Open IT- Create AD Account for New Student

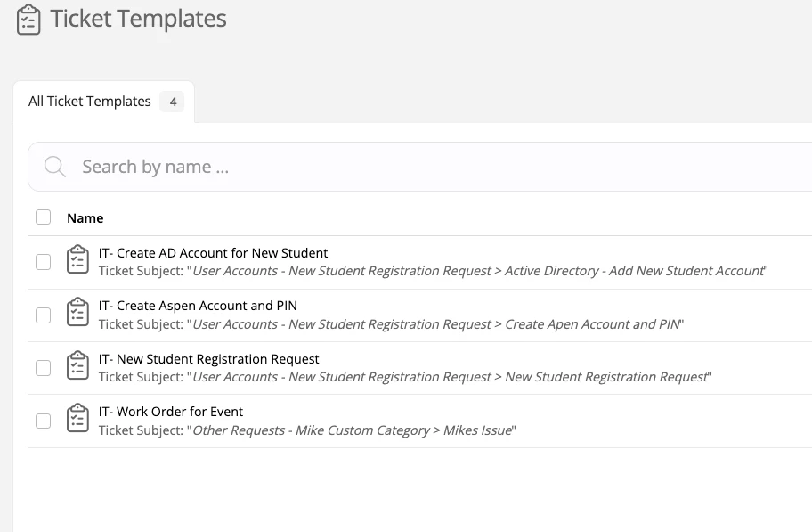pyautogui.click(x=213, y=253)
